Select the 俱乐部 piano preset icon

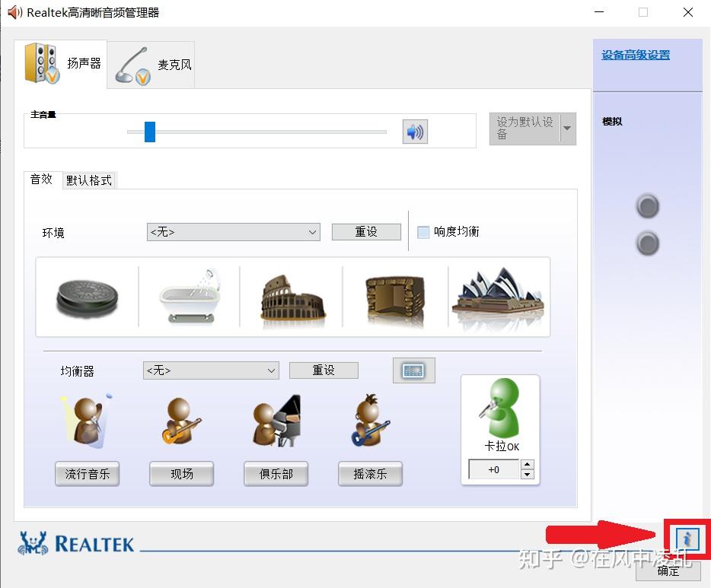[275, 418]
